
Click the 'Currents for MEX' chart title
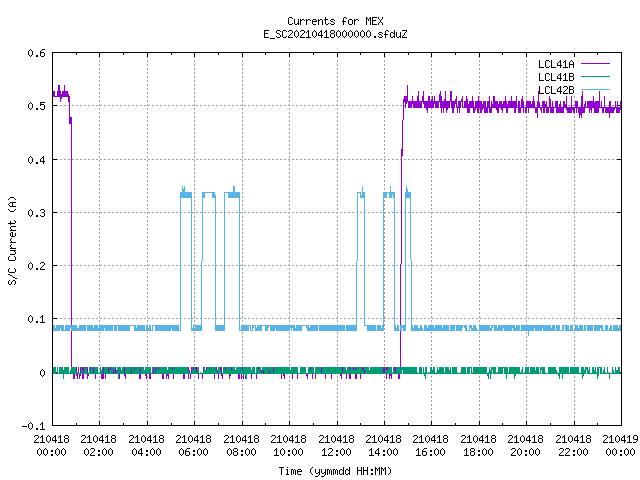[335, 21]
